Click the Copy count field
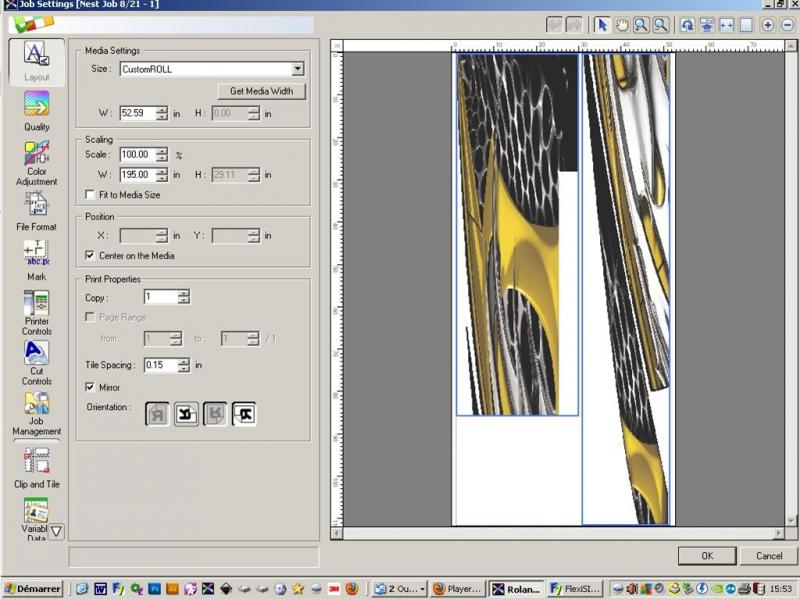800x599 pixels. click(161, 297)
